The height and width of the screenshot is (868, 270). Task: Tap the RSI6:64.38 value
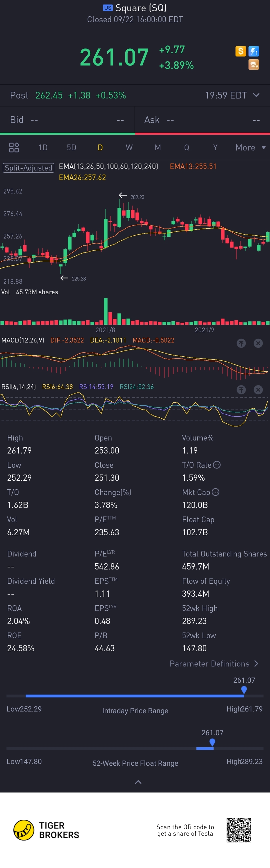(x=57, y=387)
